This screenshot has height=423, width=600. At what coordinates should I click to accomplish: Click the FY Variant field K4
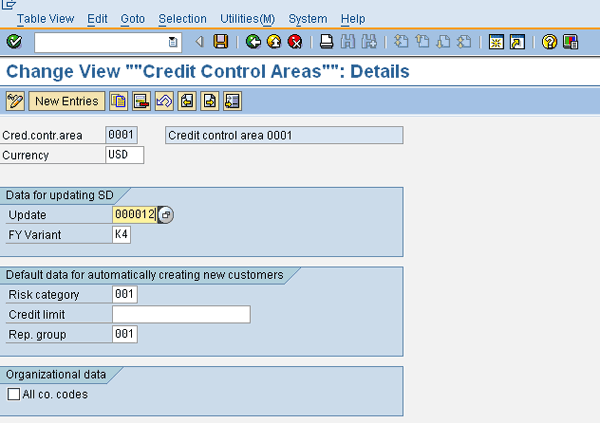point(122,234)
